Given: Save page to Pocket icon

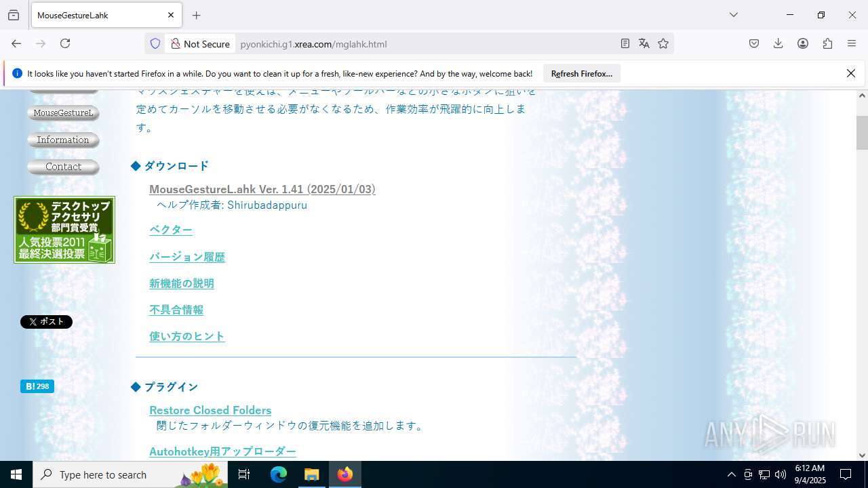Looking at the screenshot, I should [x=754, y=43].
